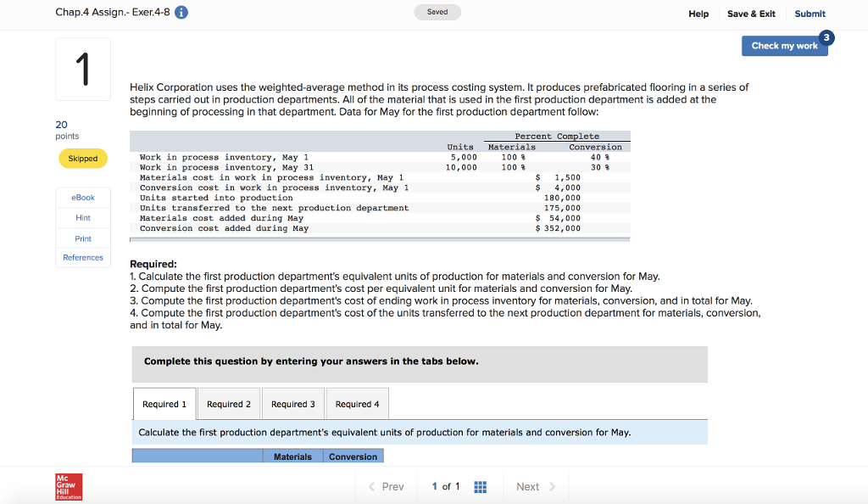Switch to the Required 3 tab

coord(292,404)
